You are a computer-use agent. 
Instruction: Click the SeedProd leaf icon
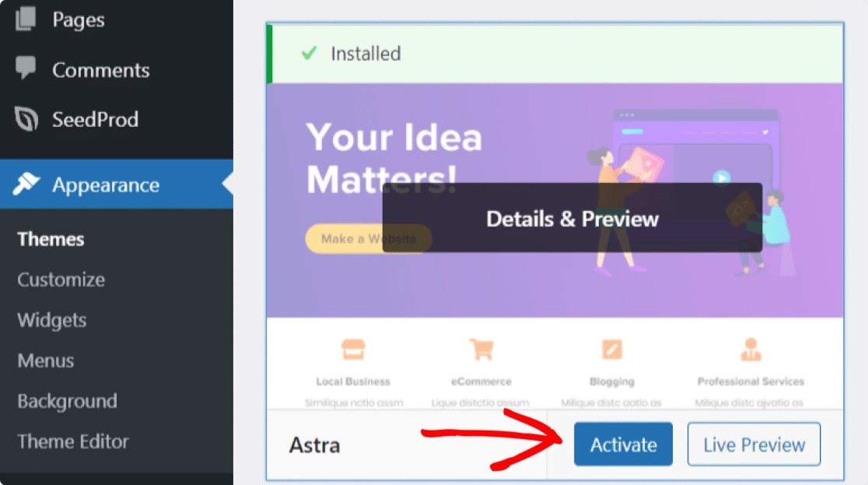(26, 118)
